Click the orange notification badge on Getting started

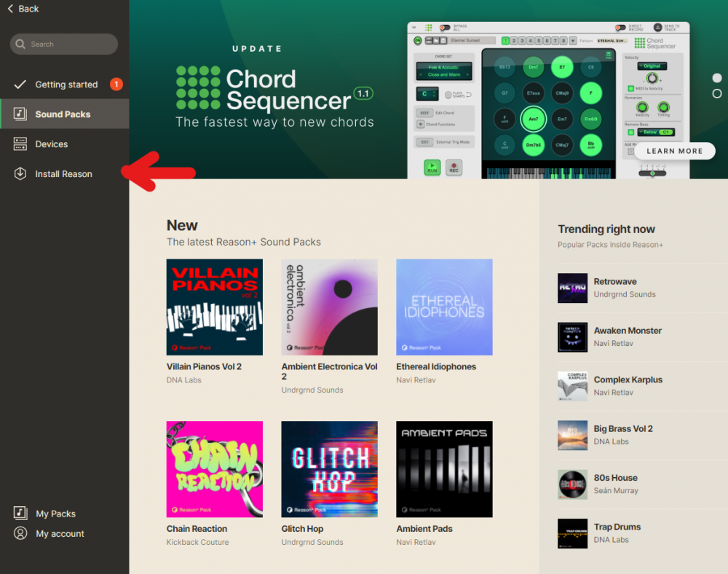point(116,84)
